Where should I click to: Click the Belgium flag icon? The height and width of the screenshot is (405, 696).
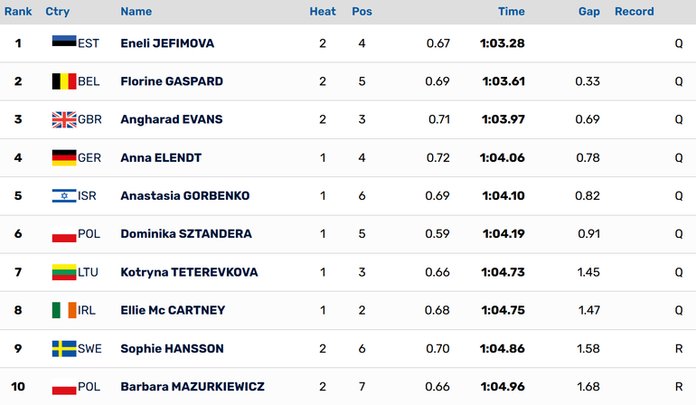pyautogui.click(x=63, y=81)
